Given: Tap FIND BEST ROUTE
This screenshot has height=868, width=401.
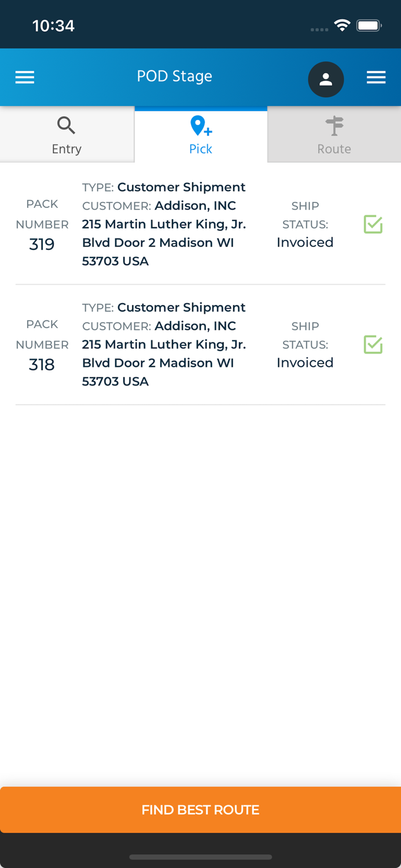Looking at the screenshot, I should (200, 810).
